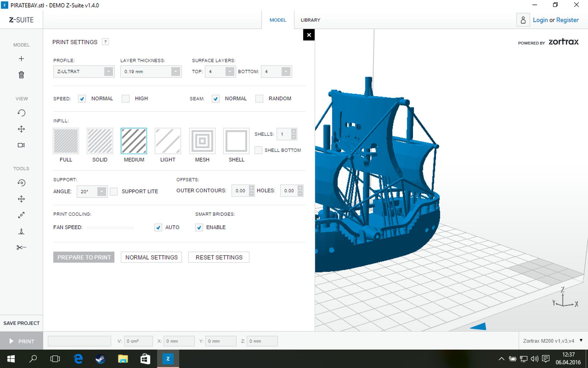Open the PROFILE dropdown Z-ULTRAT
588x368 pixels.
pyautogui.click(x=84, y=72)
